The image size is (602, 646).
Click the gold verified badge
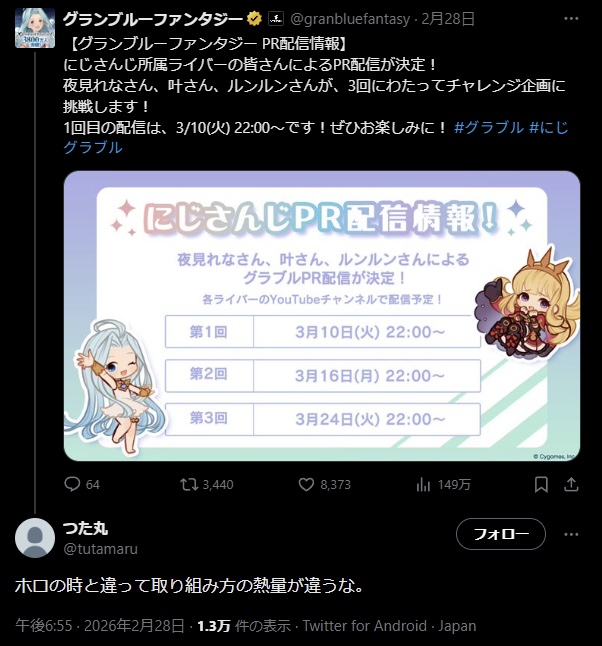[254, 19]
